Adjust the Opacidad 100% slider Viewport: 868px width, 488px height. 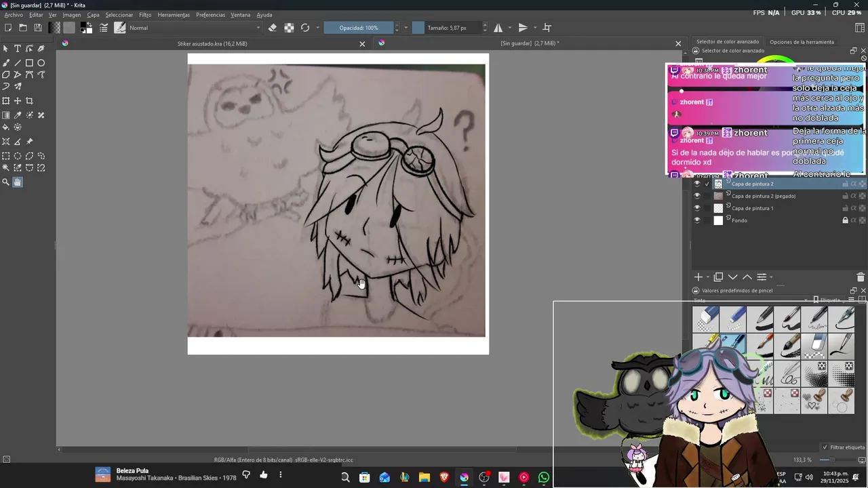359,28
